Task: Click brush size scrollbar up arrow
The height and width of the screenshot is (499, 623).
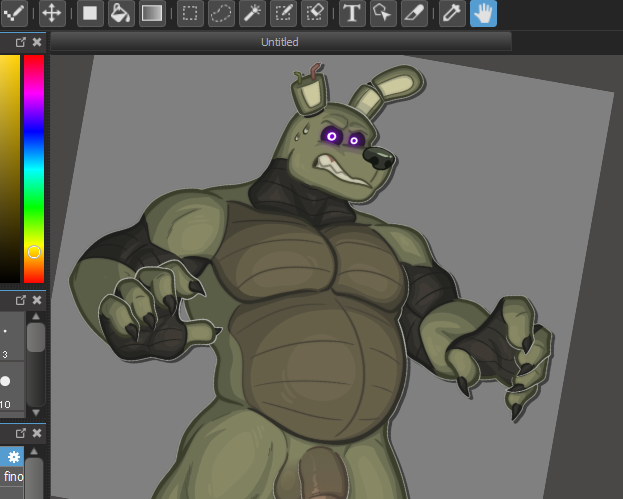Action: (x=36, y=317)
